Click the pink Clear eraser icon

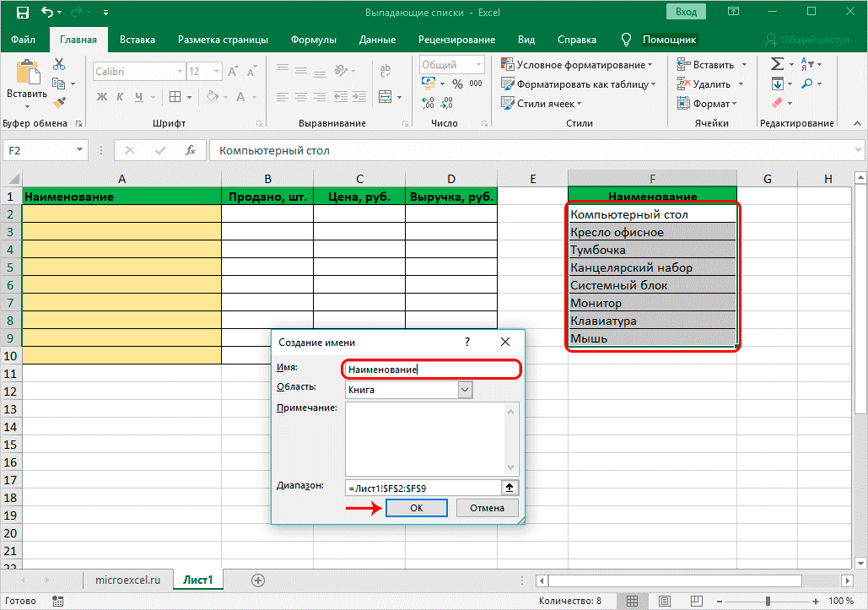click(777, 103)
